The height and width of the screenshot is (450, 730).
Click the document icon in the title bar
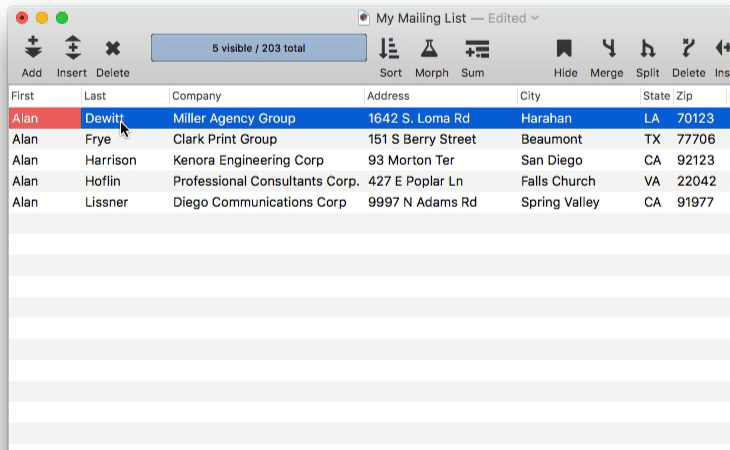pos(364,18)
